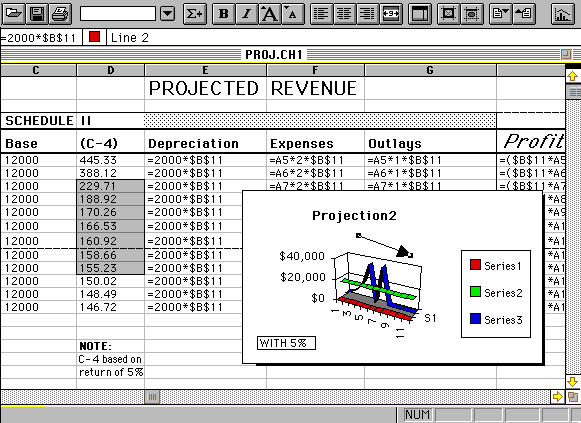Click the empty style name field in toolbar
This screenshot has height=423, width=581.
(118, 14)
